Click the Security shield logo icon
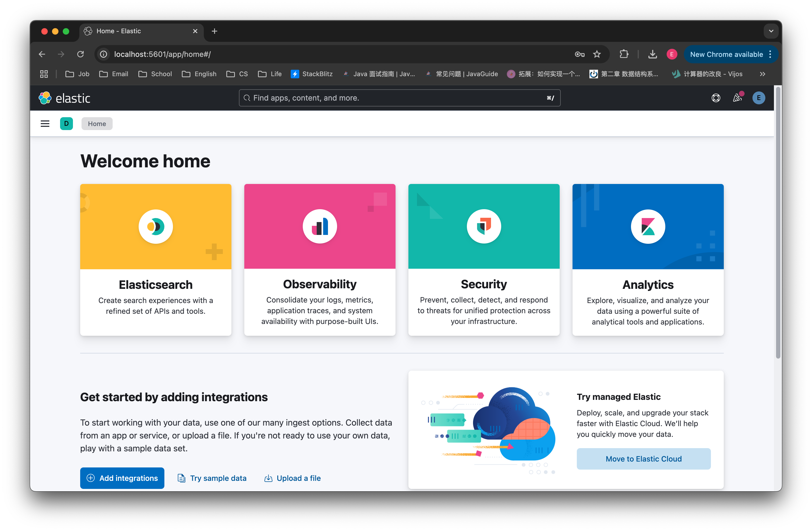This screenshot has height=531, width=812. click(x=483, y=227)
